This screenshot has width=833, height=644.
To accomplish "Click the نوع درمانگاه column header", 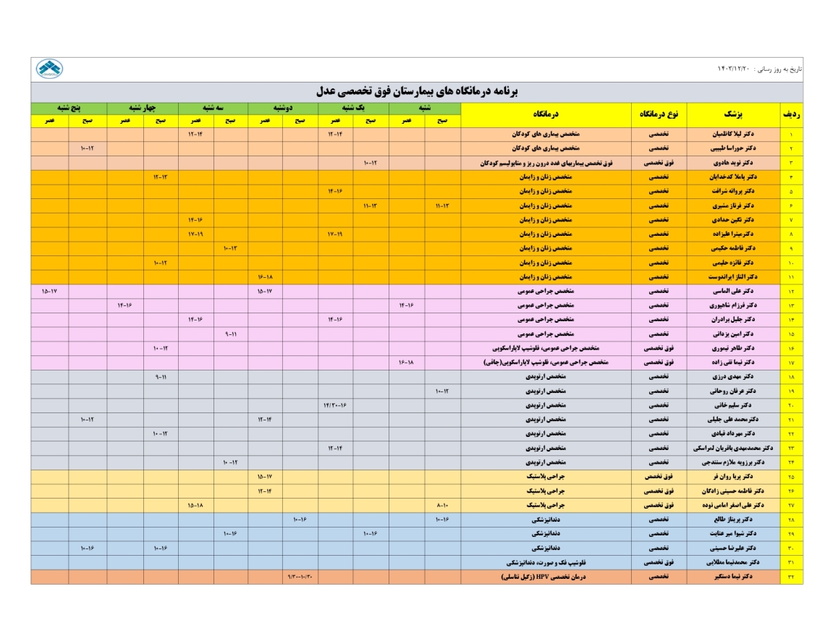I will coord(659,114).
